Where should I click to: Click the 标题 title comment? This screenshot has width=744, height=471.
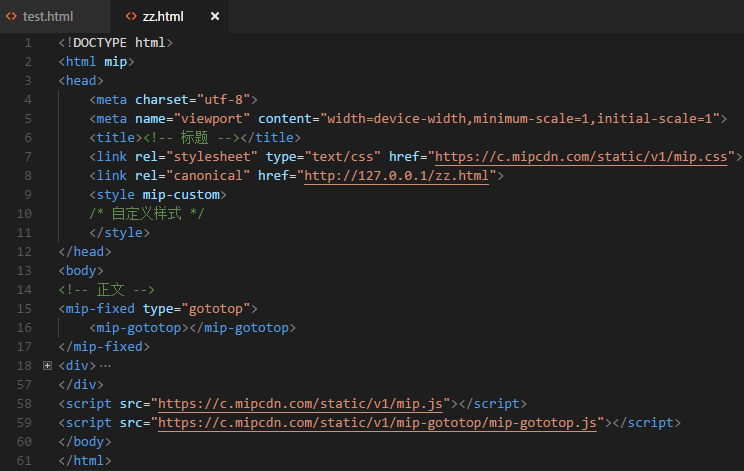pos(191,138)
